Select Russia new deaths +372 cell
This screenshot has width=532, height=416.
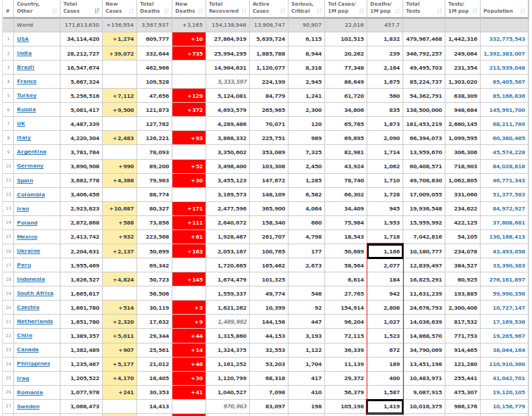point(189,110)
